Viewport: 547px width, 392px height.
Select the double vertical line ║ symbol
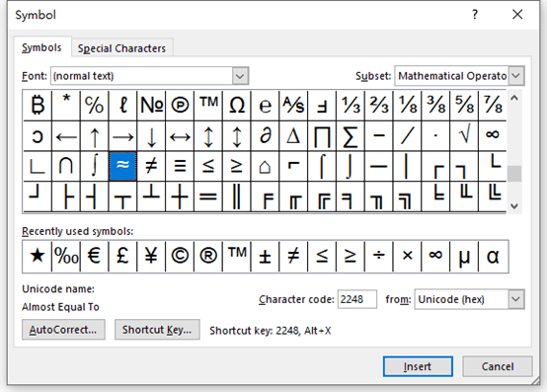coord(237,196)
